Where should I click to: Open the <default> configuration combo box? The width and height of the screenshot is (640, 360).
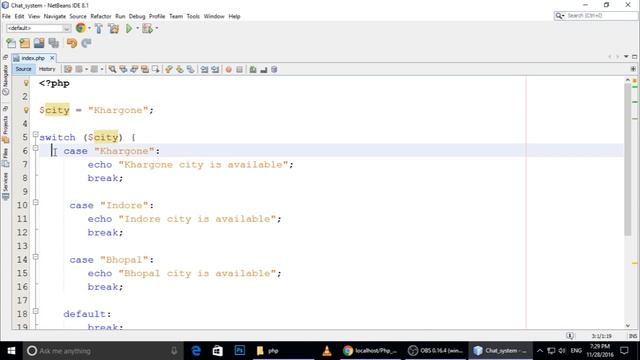(x=39, y=28)
